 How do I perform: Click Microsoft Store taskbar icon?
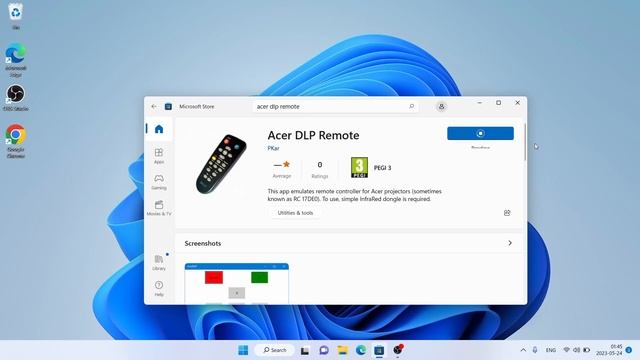[x=379, y=350]
